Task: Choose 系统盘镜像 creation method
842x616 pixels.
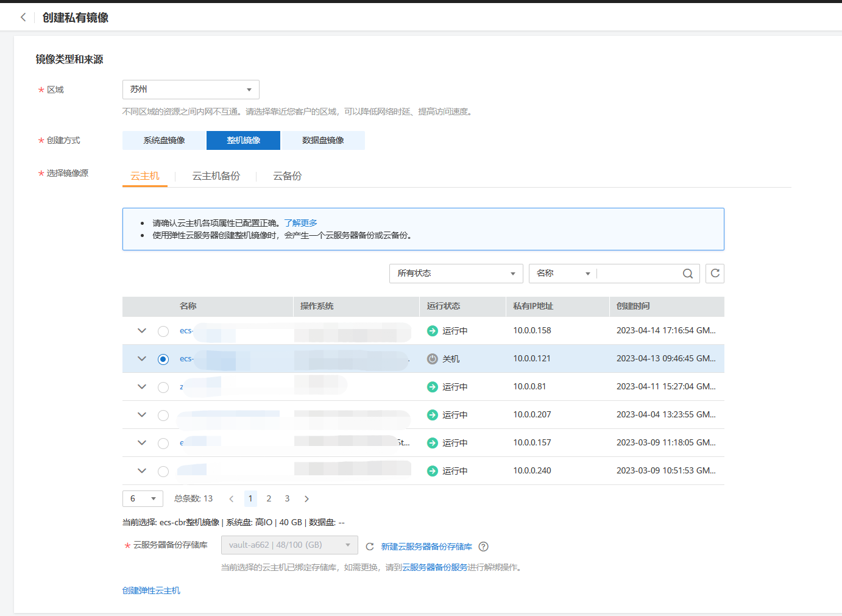Action: 165,140
